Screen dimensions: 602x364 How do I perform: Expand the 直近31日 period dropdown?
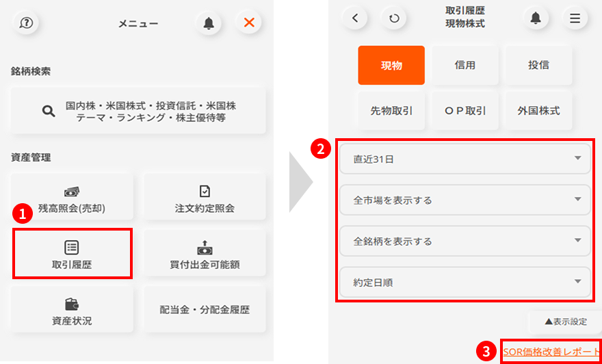point(464,160)
